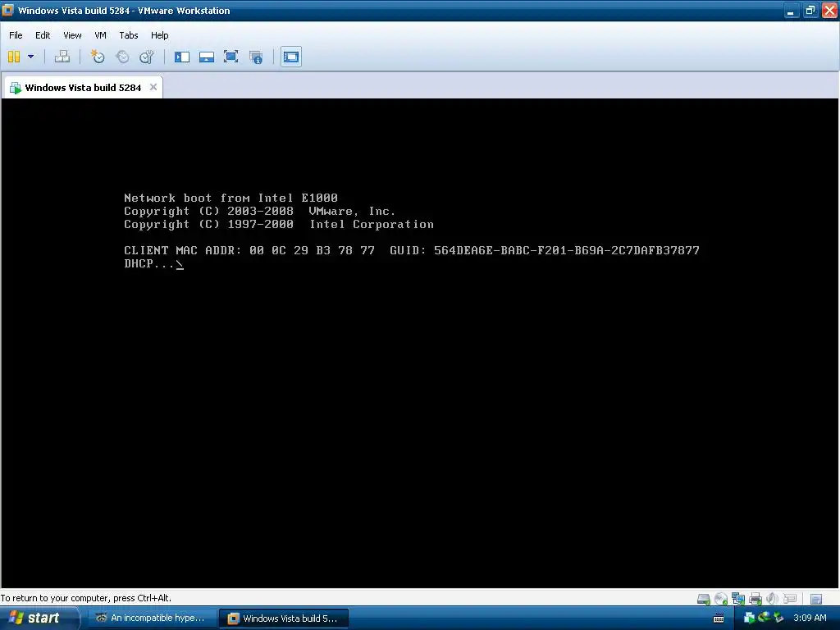This screenshot has width=840, height=630.
Task: Open the Snapshot Manager wrench-clock icon
Action: (x=146, y=57)
